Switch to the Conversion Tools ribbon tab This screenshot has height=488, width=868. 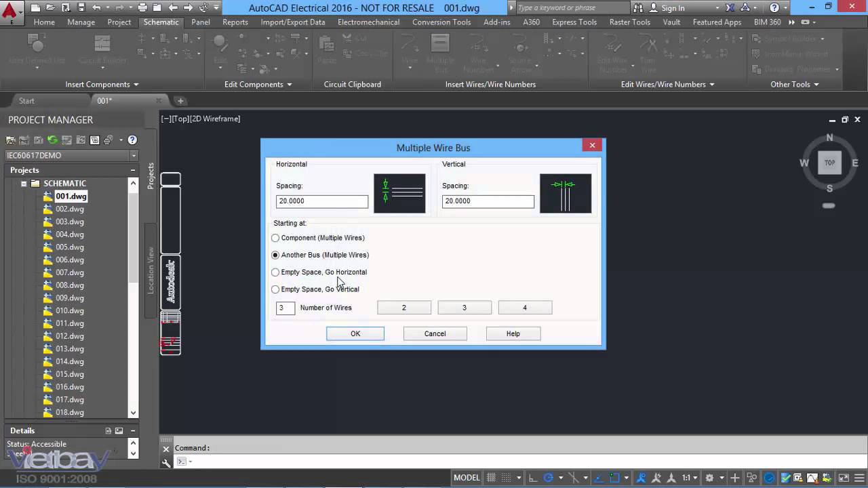441,22
